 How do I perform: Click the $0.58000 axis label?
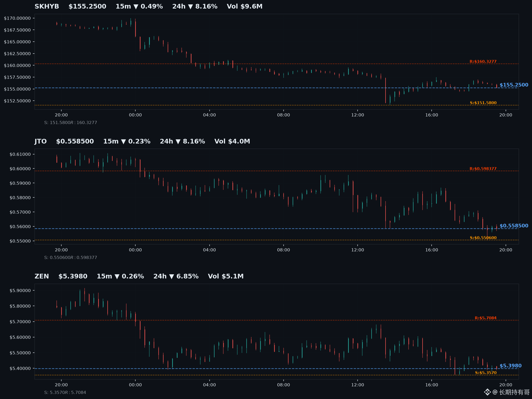tap(20, 198)
